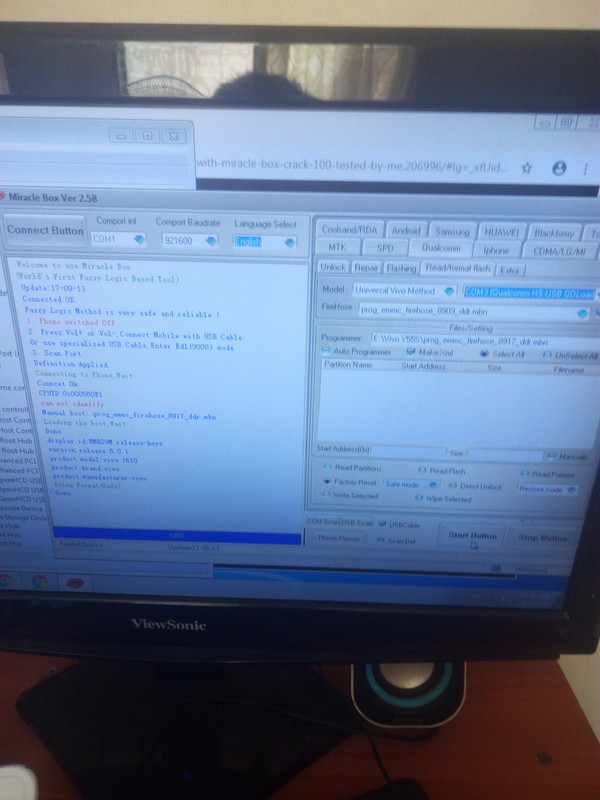This screenshot has width=600, height=800.
Task: Click the Start Button
Action: 472,536
